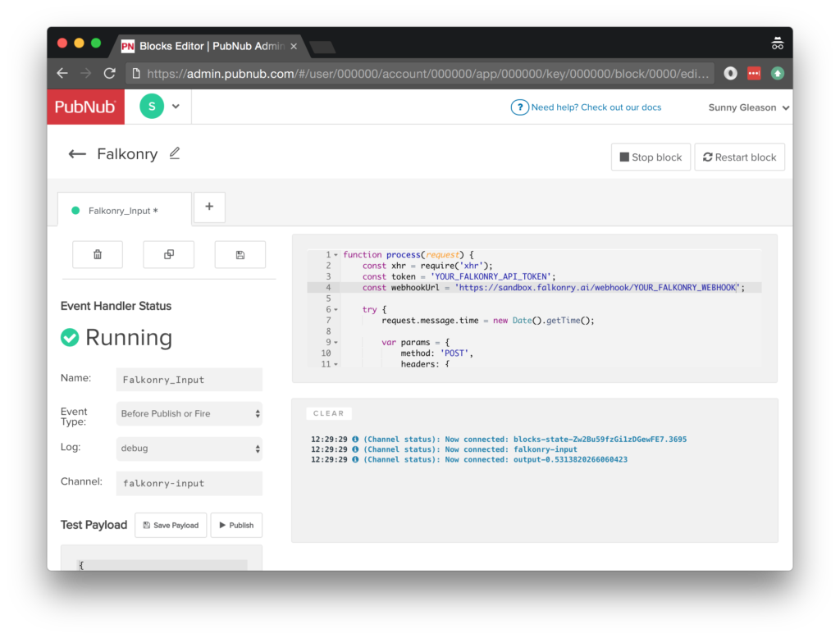840x638 pixels.
Task: Expand the Sunny Gleason account menu
Action: pyautogui.click(x=748, y=107)
